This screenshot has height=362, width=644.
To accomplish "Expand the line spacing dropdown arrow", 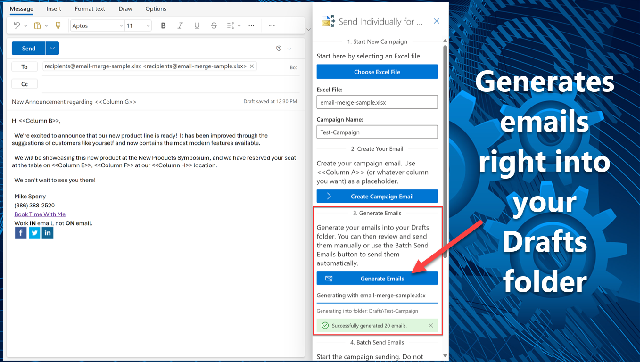I will [239, 26].
